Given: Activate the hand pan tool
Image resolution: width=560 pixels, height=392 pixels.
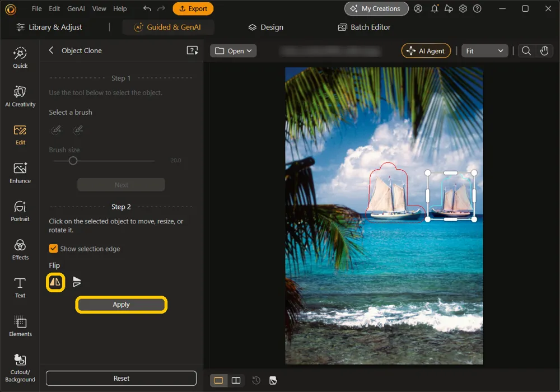Looking at the screenshot, I should tap(544, 51).
